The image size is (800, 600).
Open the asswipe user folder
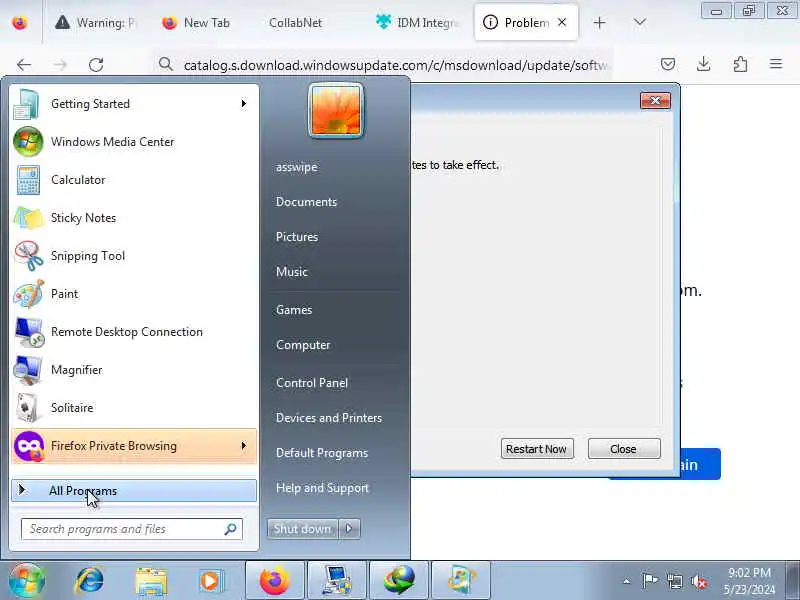[296, 167]
